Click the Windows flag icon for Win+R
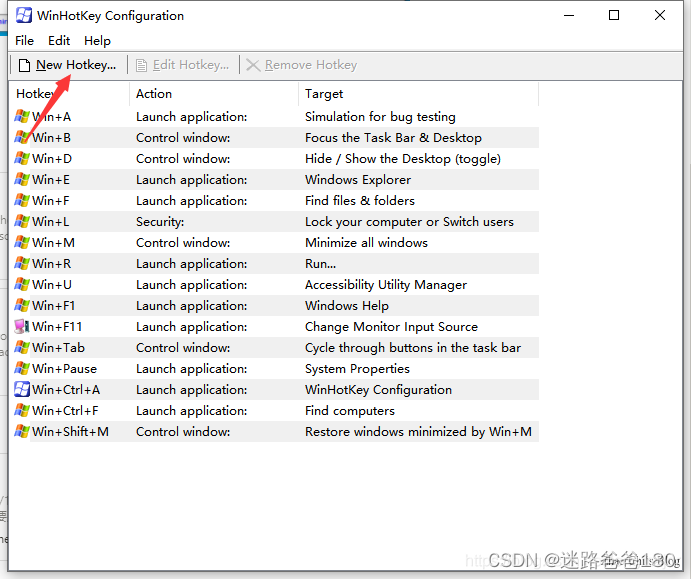This screenshot has height=579, width=691. (22, 264)
